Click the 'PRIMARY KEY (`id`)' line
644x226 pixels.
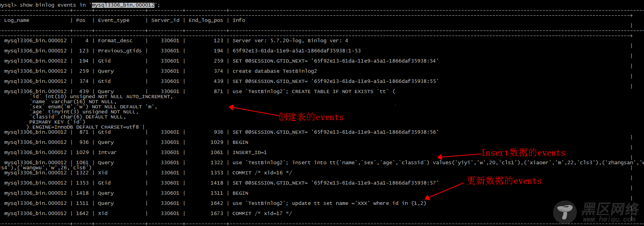[x=57, y=122]
